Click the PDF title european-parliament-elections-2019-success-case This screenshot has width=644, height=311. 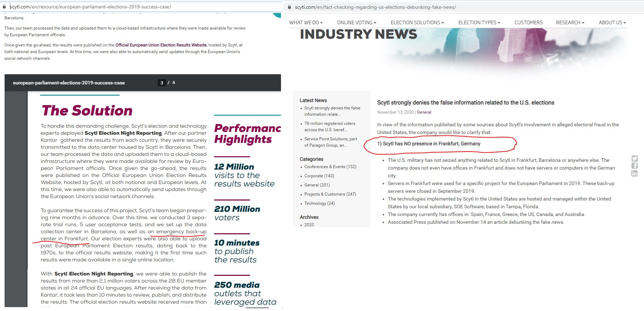click(x=69, y=83)
